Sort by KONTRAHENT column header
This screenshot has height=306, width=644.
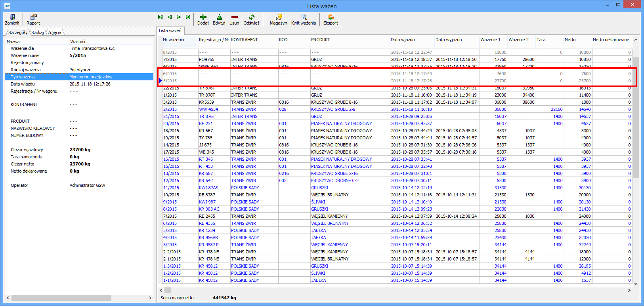pos(245,40)
